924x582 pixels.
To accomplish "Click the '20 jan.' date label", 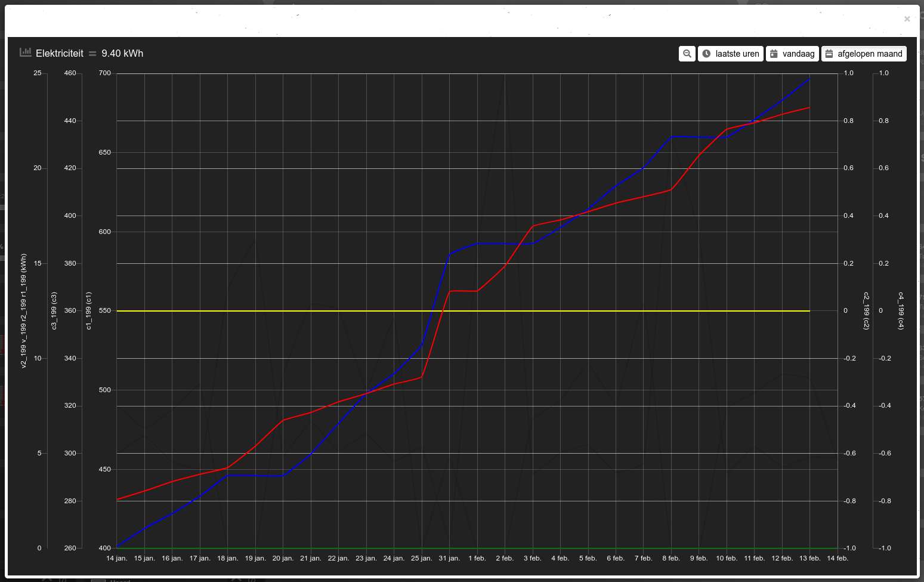I will coord(283,559).
